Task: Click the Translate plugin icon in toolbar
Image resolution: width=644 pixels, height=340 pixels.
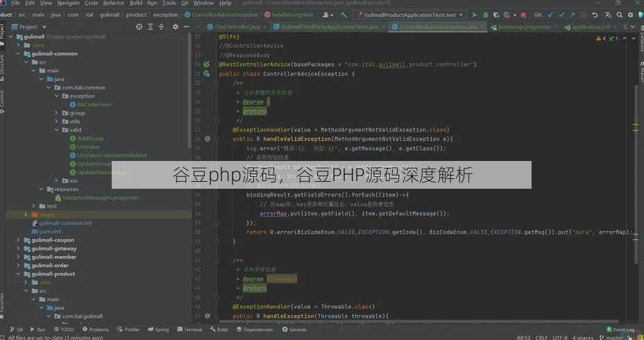Action: (608, 15)
